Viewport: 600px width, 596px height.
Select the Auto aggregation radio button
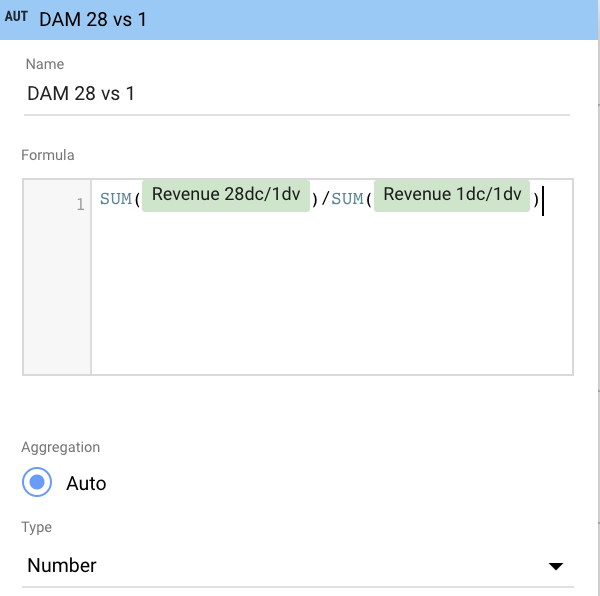coord(37,482)
